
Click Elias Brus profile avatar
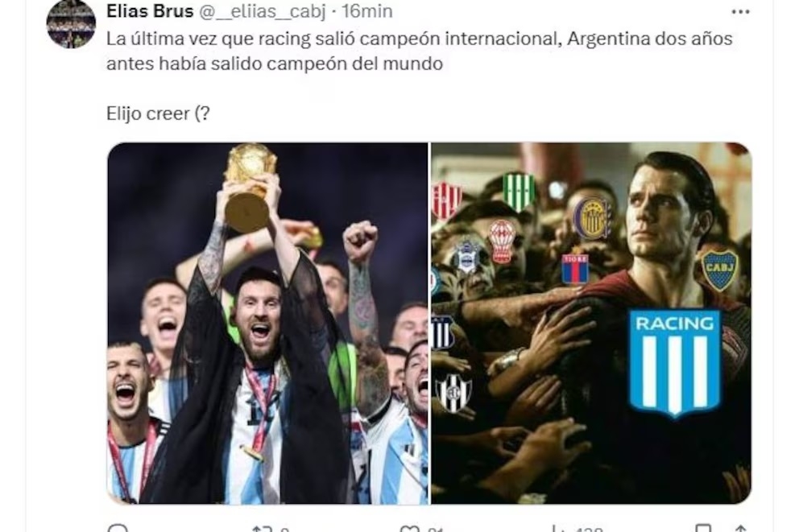[71, 24]
